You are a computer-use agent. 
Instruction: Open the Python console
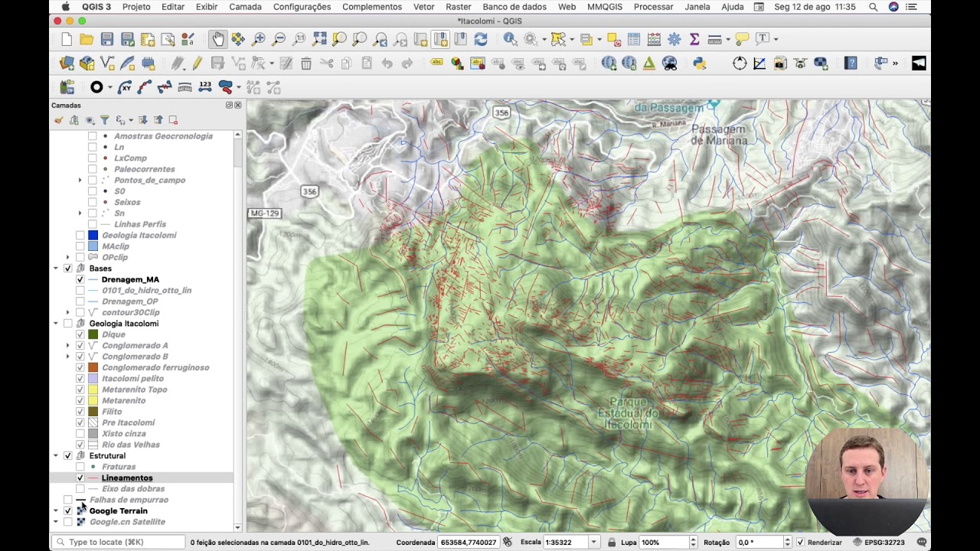click(x=699, y=64)
